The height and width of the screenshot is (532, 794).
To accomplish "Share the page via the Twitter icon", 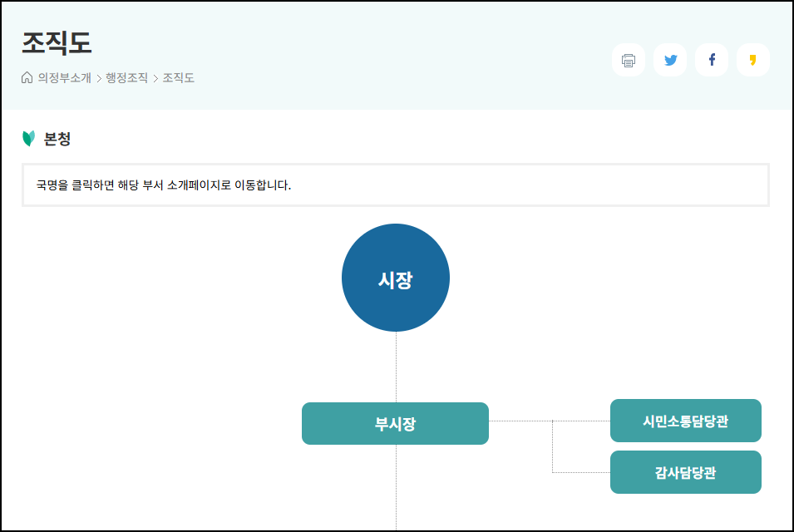I will (669, 59).
